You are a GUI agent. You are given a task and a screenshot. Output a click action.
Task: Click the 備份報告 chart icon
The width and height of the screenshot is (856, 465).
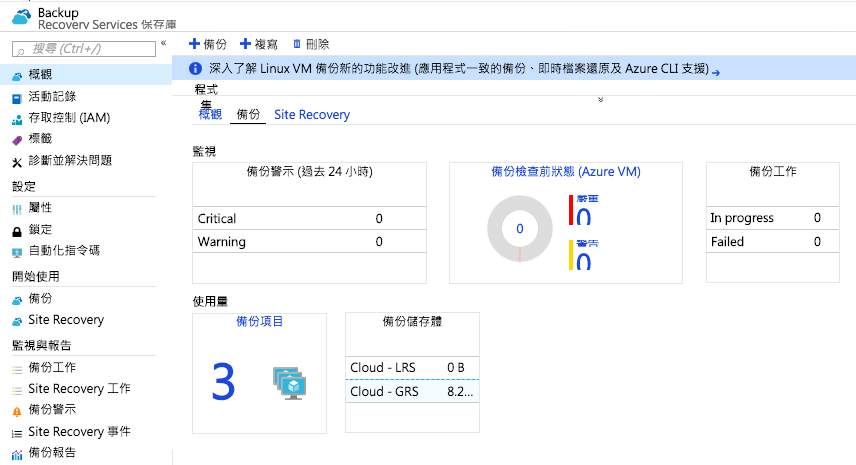tap(17, 454)
